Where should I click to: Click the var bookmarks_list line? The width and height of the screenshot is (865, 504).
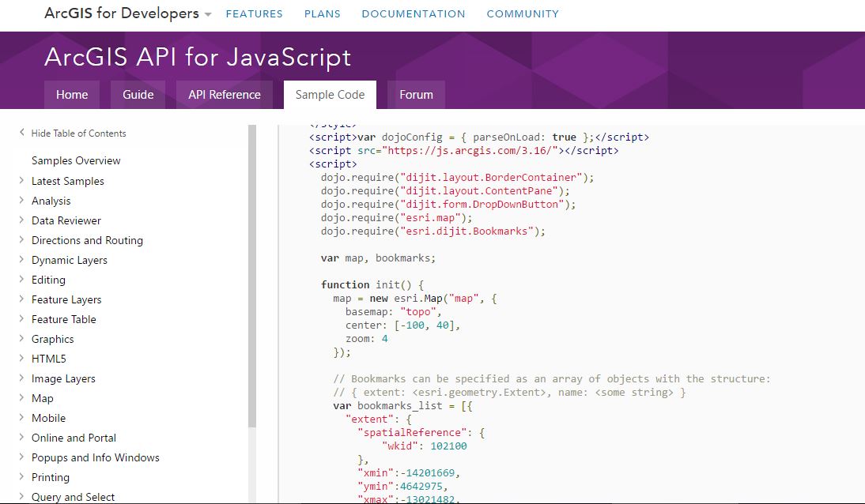(402, 405)
